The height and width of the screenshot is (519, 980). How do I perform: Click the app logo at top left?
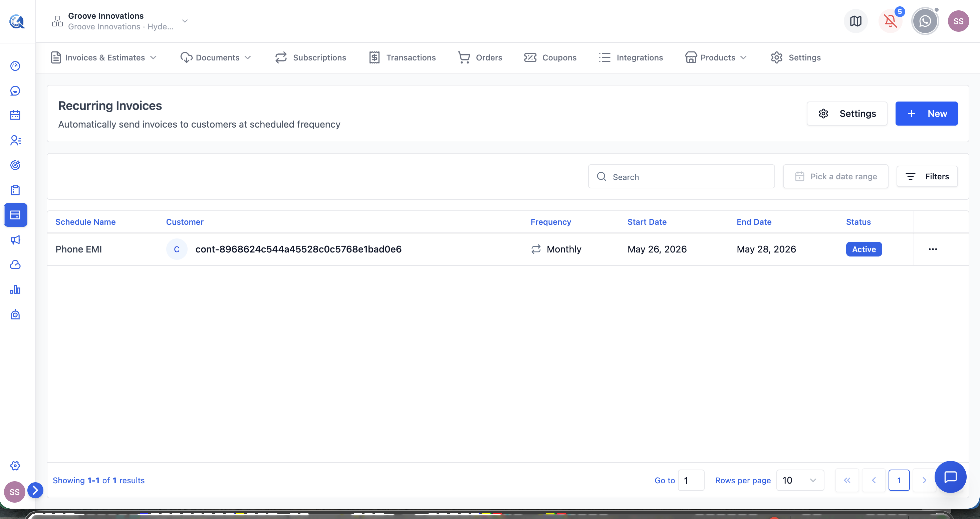[17, 21]
